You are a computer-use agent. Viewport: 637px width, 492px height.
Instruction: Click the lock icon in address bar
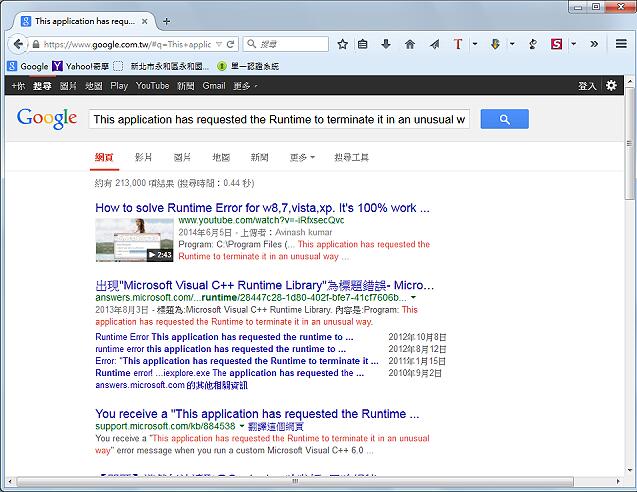coord(36,44)
